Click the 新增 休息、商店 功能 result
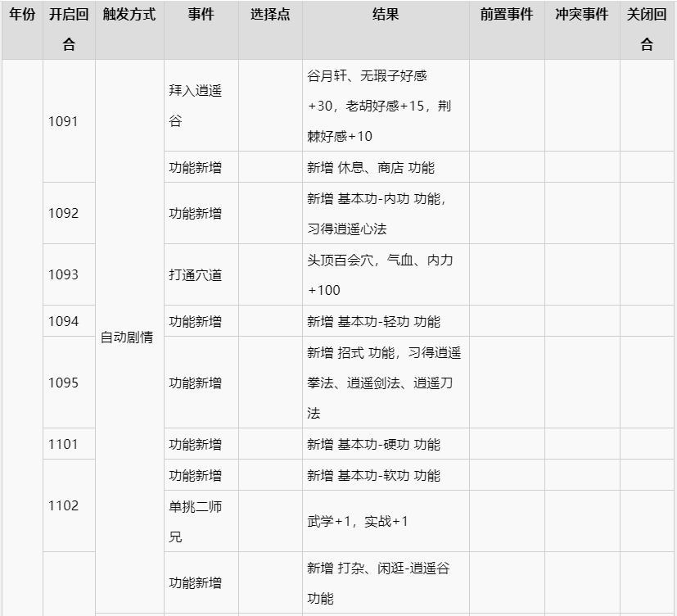Viewport: 677px width, 616px height. [x=371, y=167]
